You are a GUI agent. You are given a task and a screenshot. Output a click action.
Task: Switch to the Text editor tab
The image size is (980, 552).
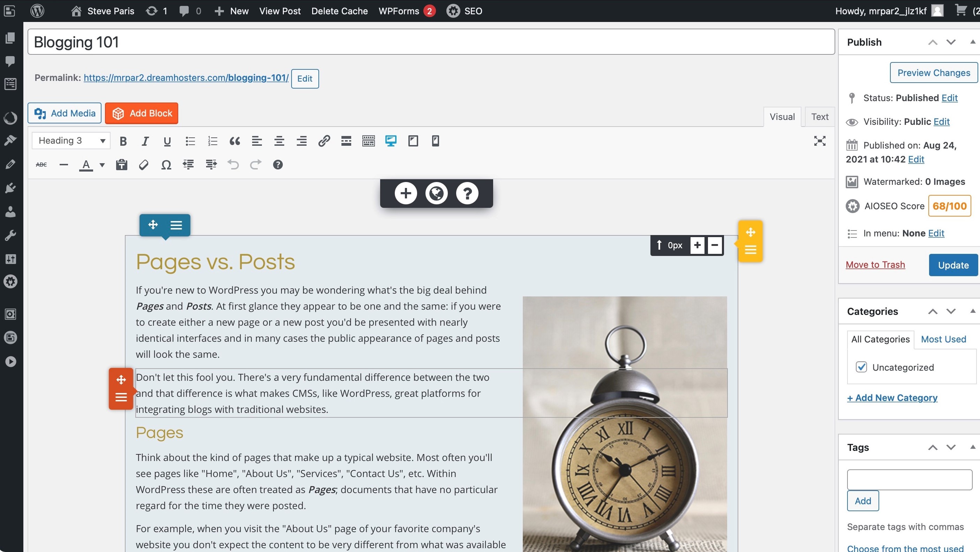pos(820,116)
